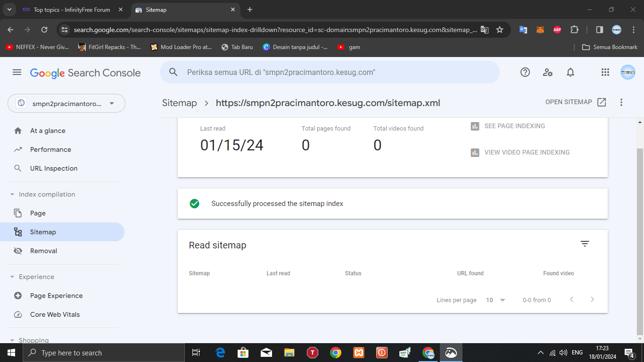Image resolution: width=644 pixels, height=362 pixels.
Task: Click the Help question mark icon
Action: click(x=525, y=72)
